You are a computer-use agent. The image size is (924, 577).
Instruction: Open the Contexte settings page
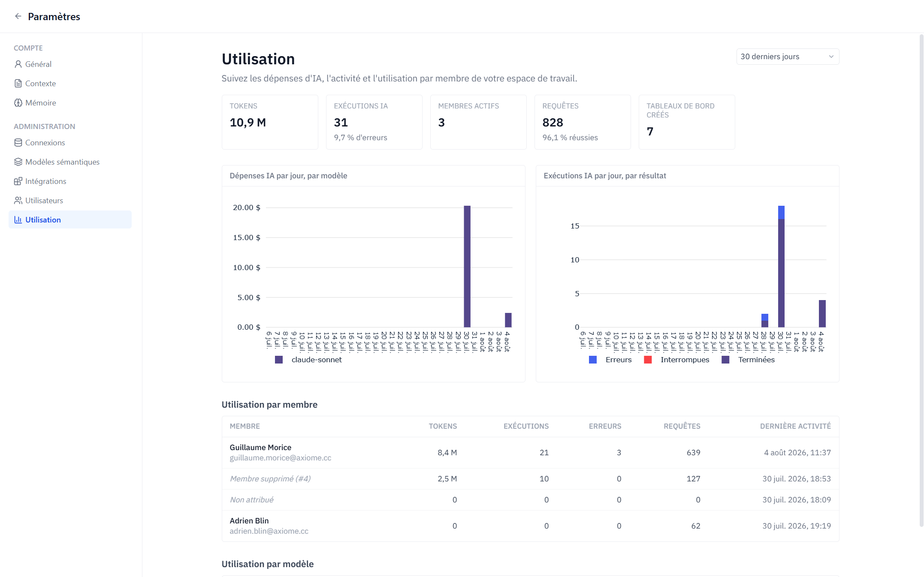point(70,84)
